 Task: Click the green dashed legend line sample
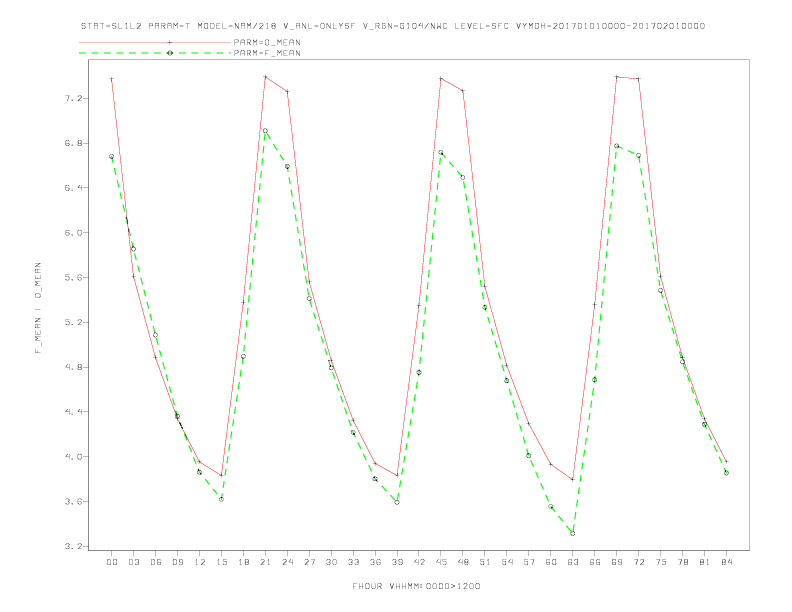tap(155, 53)
